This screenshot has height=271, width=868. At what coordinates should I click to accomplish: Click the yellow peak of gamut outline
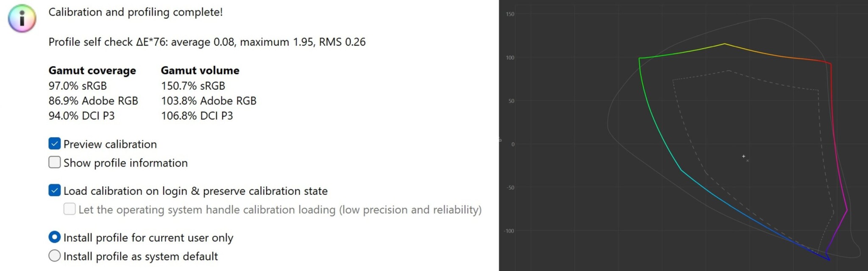point(725,44)
